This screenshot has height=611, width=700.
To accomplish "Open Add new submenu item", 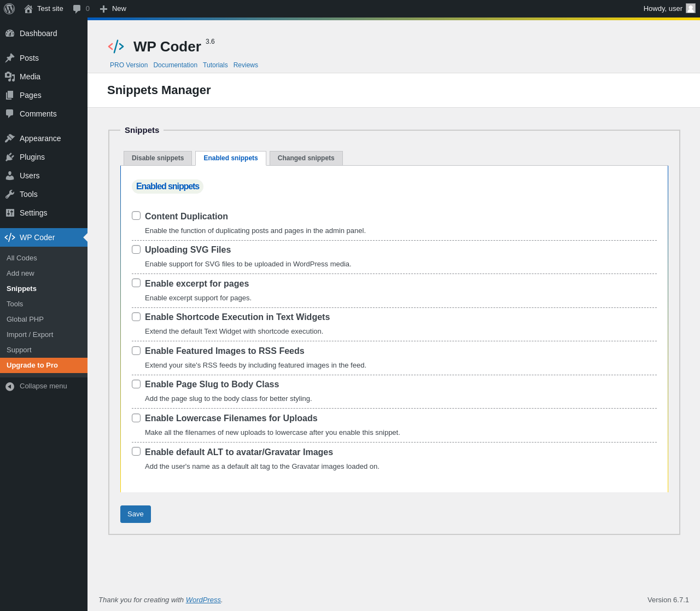I will [x=44, y=274].
